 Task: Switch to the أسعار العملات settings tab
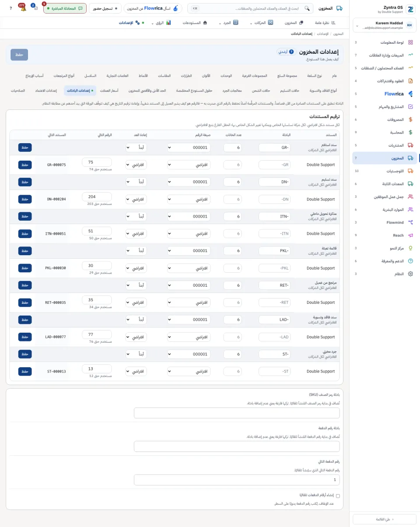[109, 91]
